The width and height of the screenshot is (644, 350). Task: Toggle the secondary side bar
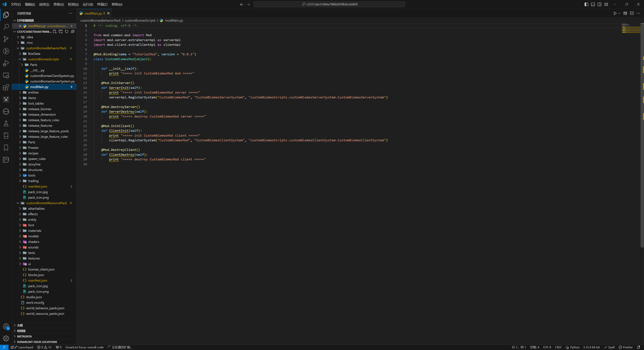[x=599, y=4]
